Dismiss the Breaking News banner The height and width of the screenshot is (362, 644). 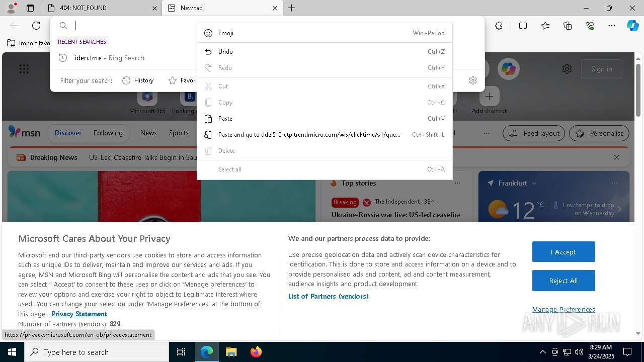[617, 157]
